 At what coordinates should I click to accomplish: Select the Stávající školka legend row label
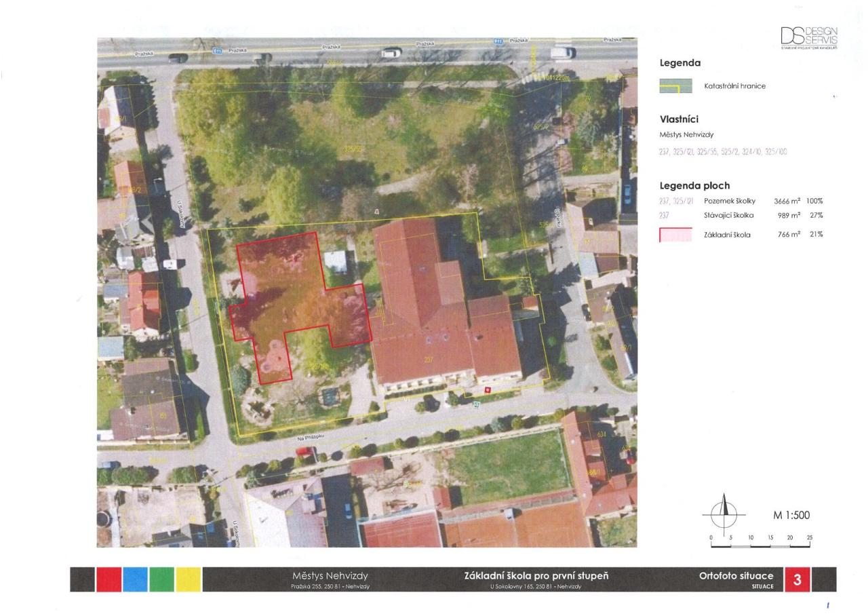[729, 215]
